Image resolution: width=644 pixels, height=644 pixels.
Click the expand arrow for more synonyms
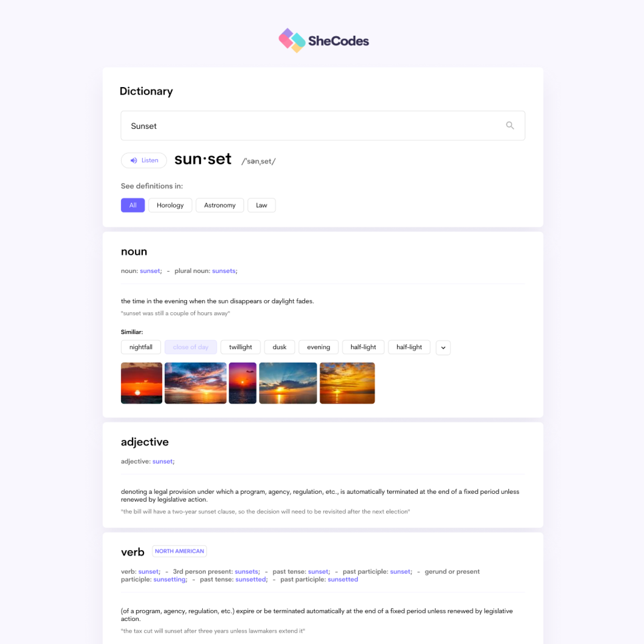point(444,347)
